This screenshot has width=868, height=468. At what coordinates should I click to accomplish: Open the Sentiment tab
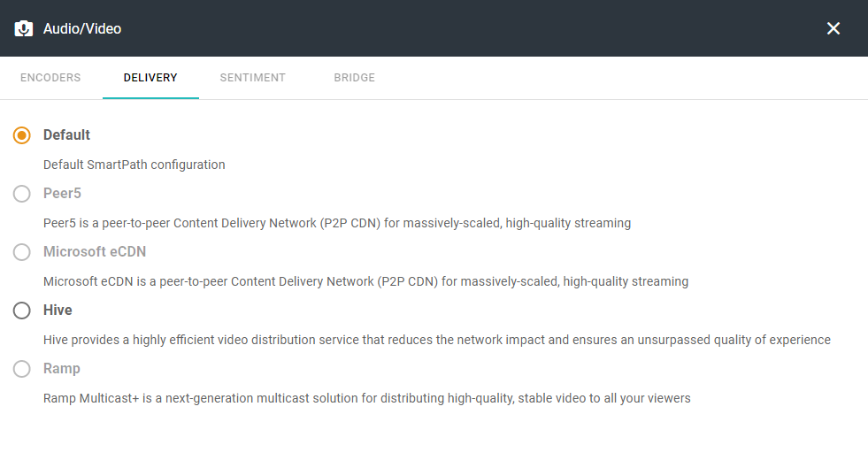[252, 78]
